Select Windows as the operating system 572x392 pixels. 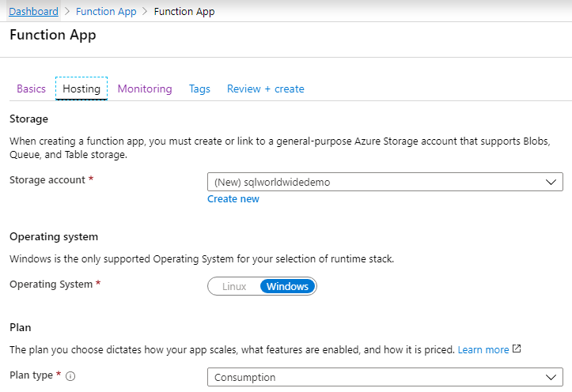pyautogui.click(x=287, y=286)
